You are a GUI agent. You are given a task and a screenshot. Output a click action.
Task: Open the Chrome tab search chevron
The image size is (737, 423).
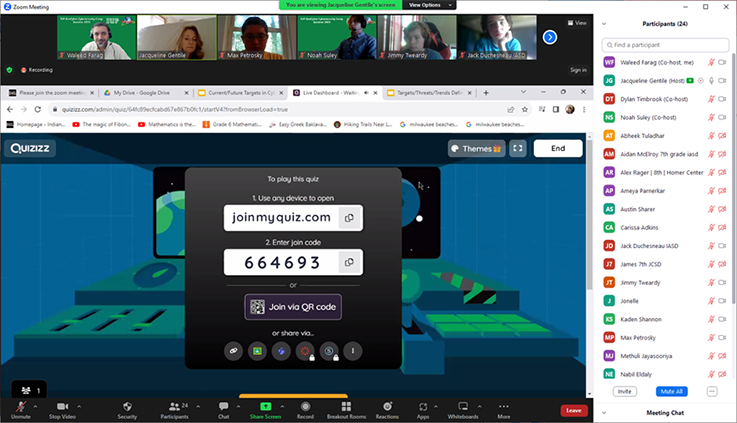(523, 92)
